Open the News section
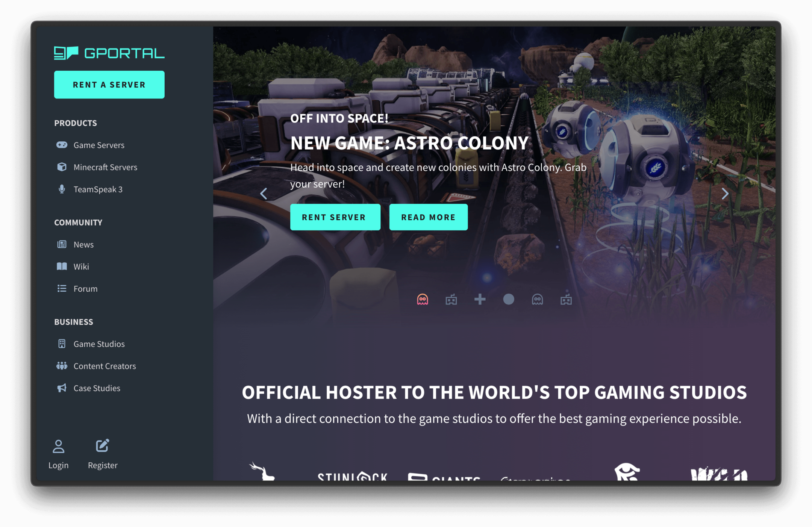Image resolution: width=812 pixels, height=527 pixels. coord(83,245)
